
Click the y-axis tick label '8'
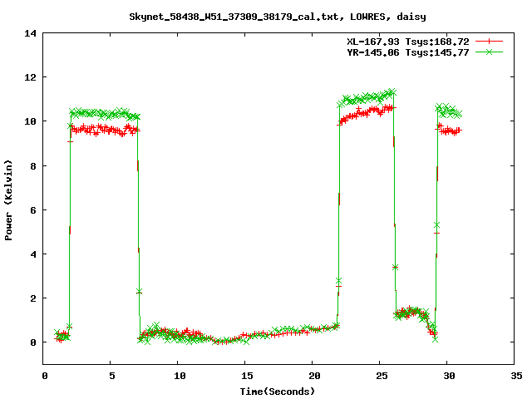(33, 166)
